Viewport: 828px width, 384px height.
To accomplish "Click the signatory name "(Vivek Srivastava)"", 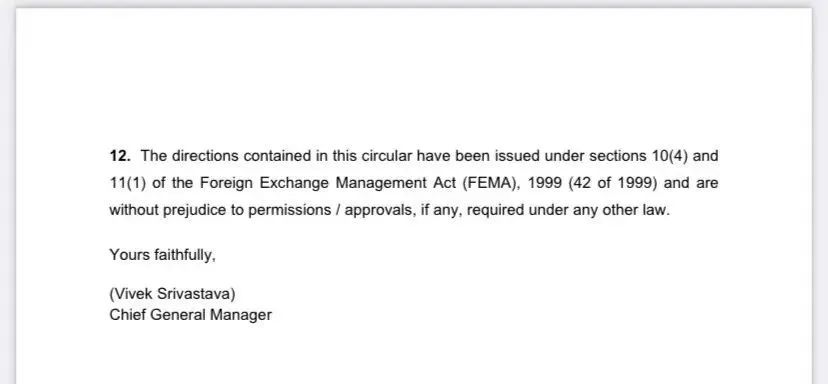I will tap(172, 294).
